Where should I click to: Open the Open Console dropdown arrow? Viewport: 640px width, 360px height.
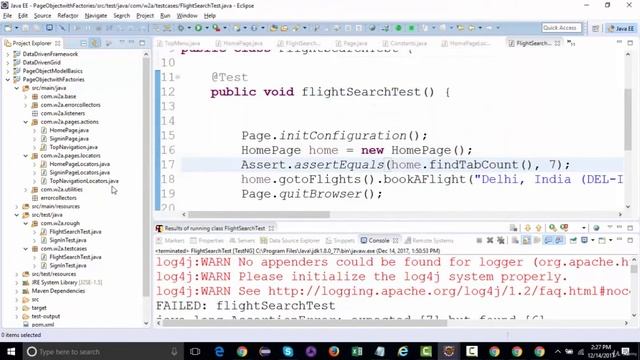point(611,240)
